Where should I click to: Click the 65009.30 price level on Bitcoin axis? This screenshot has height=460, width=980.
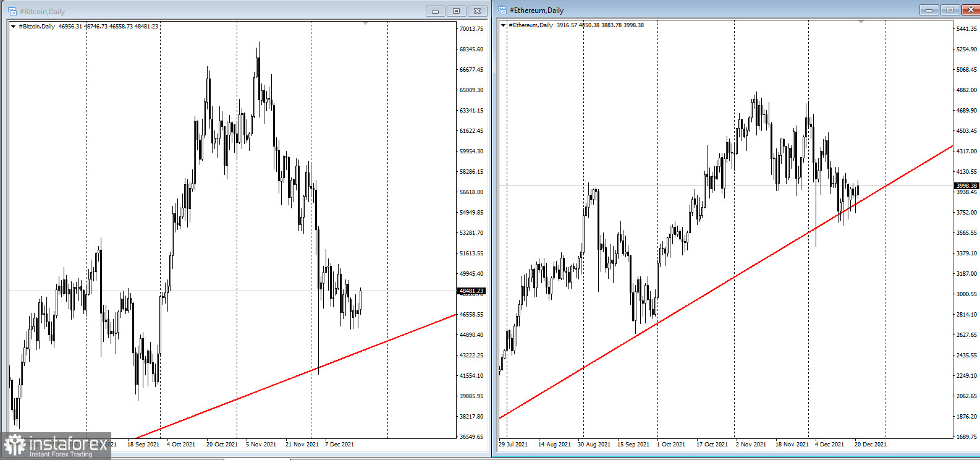[471, 90]
